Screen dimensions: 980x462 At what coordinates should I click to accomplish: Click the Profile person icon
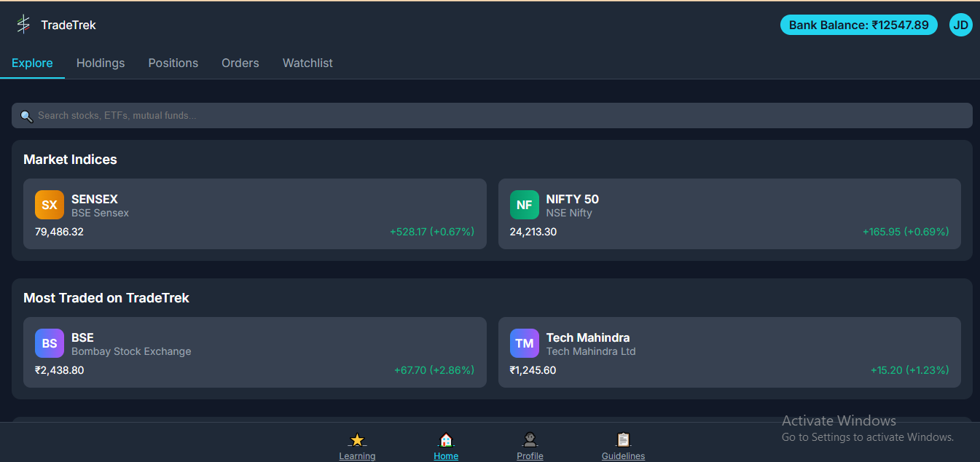[x=530, y=440]
